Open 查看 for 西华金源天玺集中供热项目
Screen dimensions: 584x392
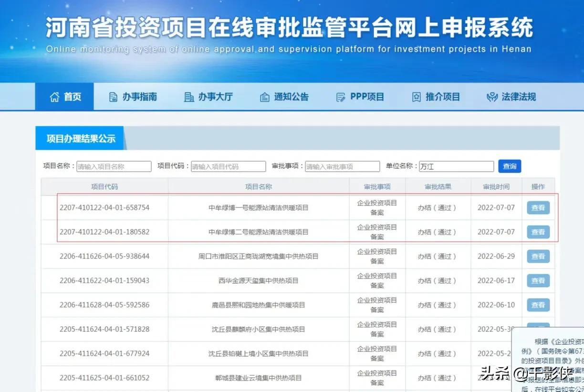538,280
